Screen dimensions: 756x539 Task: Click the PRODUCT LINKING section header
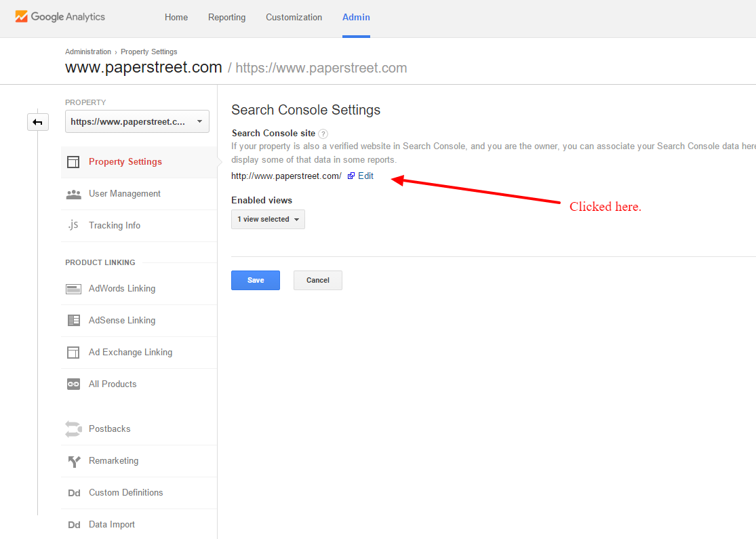coord(100,262)
